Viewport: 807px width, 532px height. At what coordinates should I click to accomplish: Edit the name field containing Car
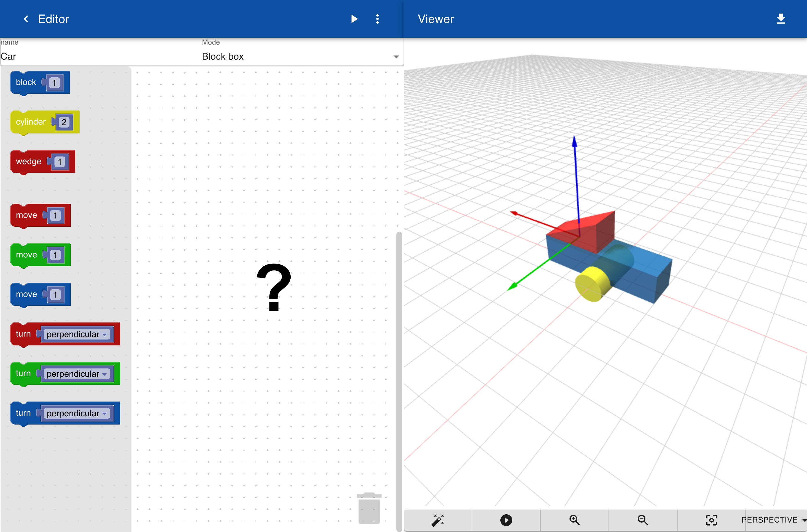click(x=100, y=56)
